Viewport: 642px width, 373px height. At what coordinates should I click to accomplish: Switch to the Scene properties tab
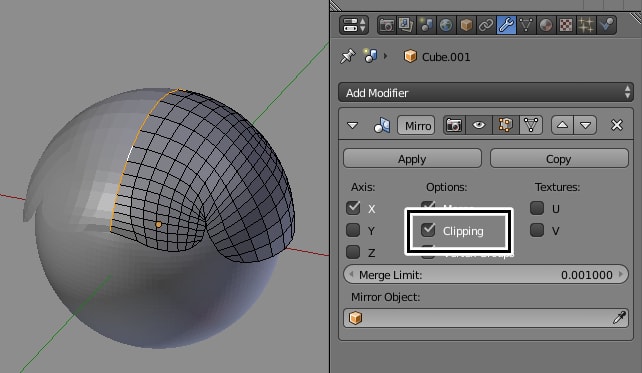click(426, 25)
